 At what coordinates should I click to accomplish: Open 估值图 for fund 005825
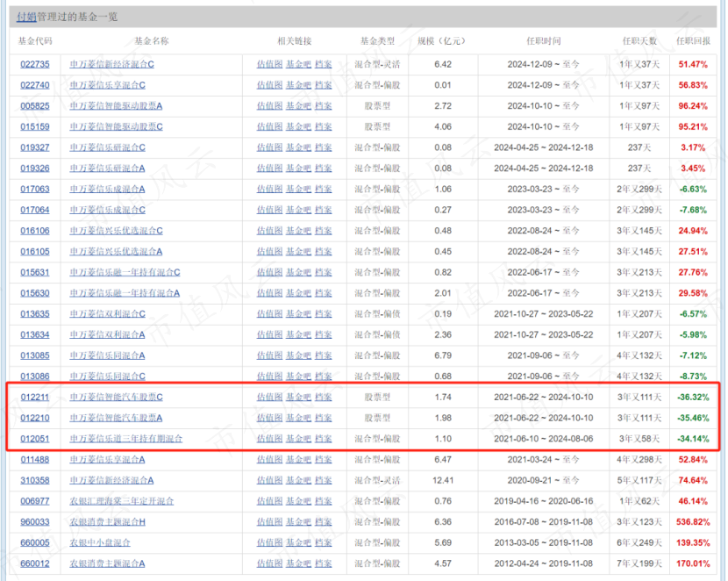click(x=269, y=106)
